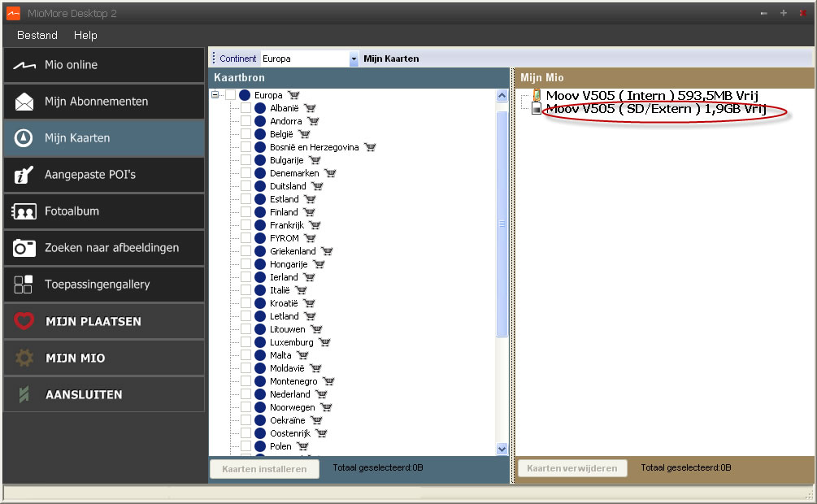The image size is (817, 504).
Task: Click the map list scroll up arrow
Action: pos(502,95)
